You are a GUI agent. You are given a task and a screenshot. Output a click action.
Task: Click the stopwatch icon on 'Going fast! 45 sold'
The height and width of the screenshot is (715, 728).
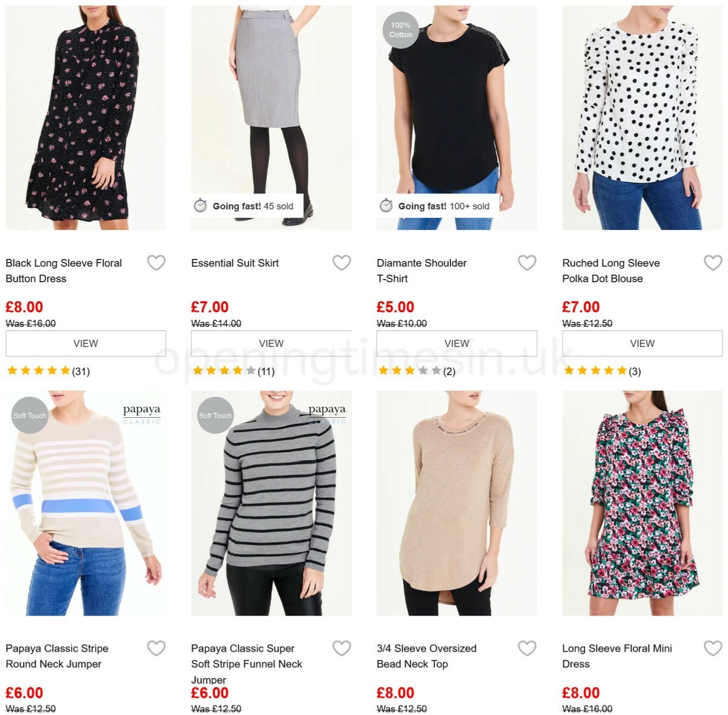click(x=200, y=206)
